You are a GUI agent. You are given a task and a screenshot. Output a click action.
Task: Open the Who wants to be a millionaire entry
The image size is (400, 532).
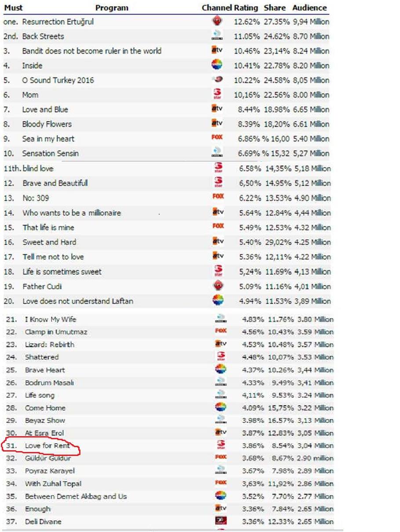pyautogui.click(x=72, y=213)
